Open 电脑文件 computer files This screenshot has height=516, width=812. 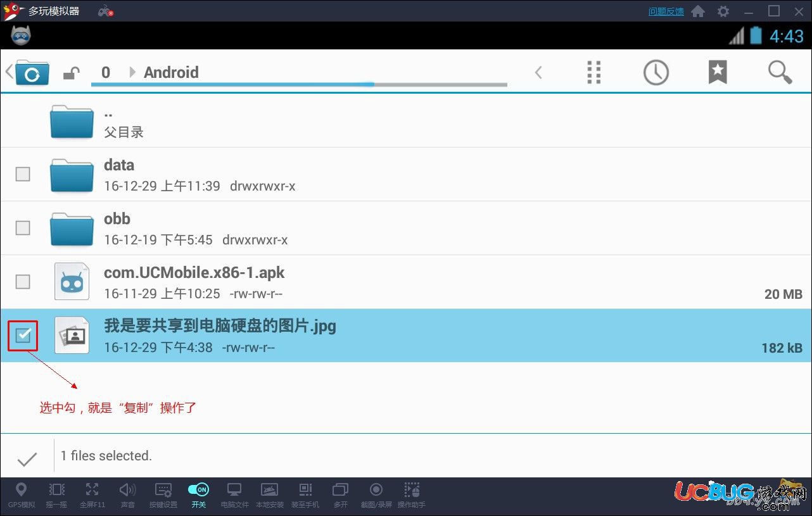click(234, 495)
